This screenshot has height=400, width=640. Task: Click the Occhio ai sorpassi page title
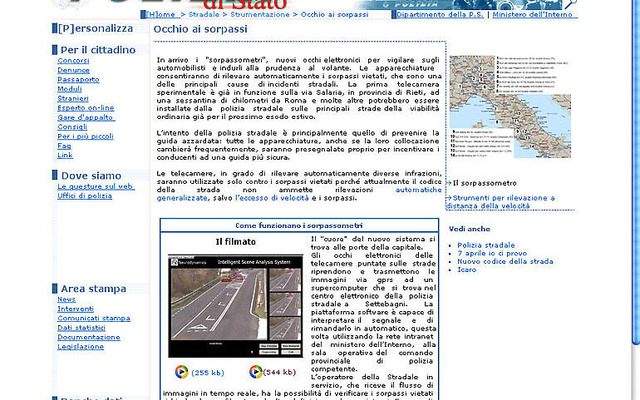coord(200,29)
